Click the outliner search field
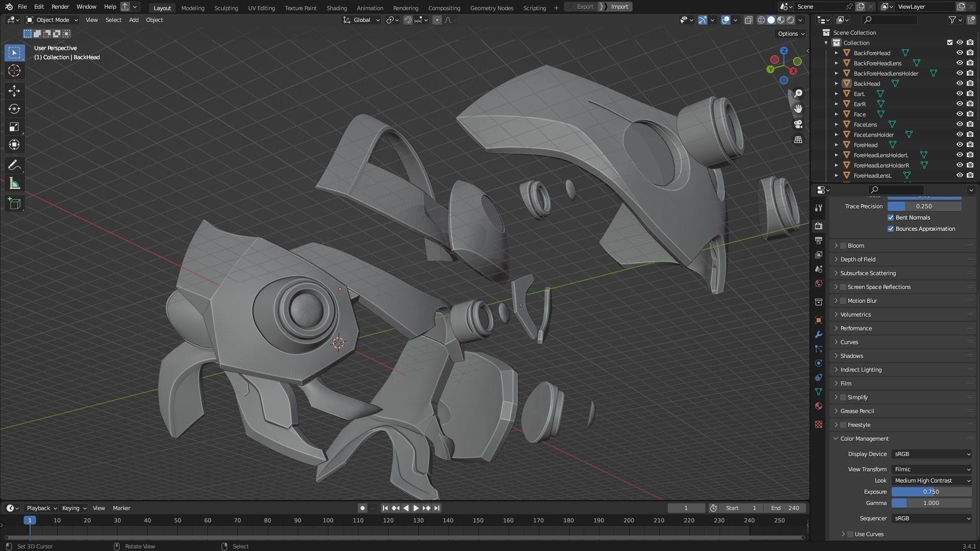 click(889, 20)
